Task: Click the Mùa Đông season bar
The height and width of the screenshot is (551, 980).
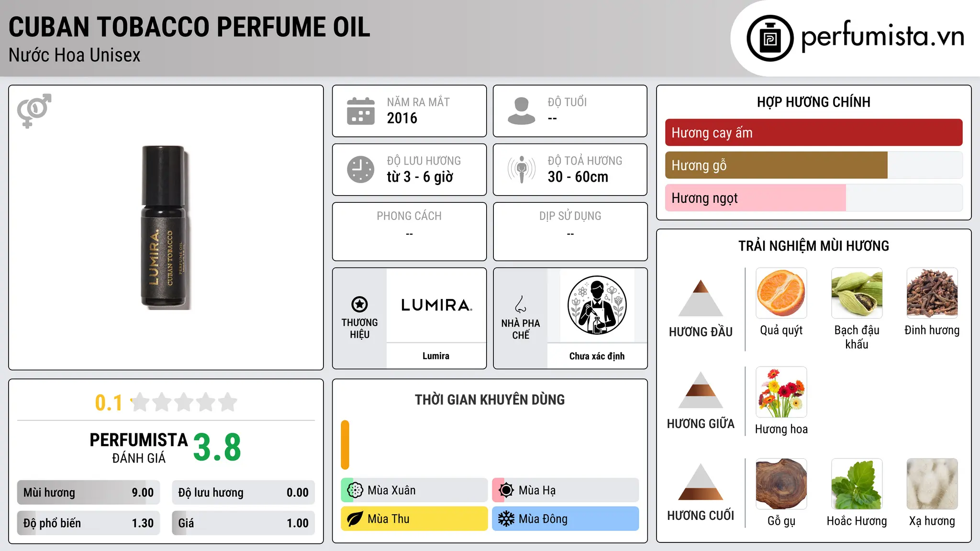Action: (x=566, y=519)
